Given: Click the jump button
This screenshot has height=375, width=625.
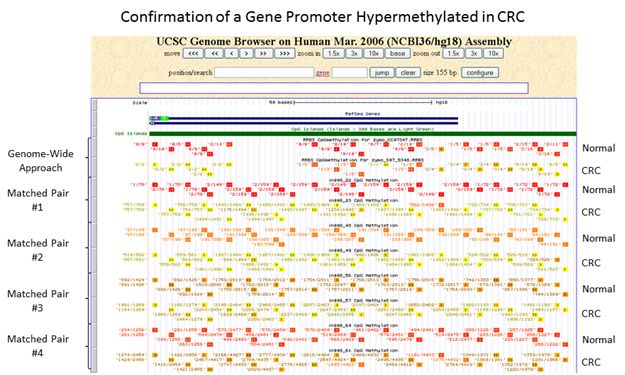Looking at the screenshot, I should pos(382,73).
